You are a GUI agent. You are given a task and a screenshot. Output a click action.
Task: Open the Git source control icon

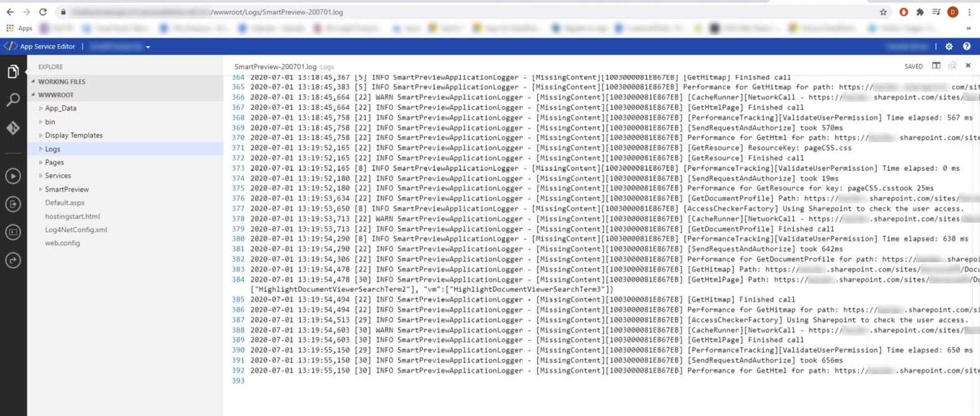[13, 128]
